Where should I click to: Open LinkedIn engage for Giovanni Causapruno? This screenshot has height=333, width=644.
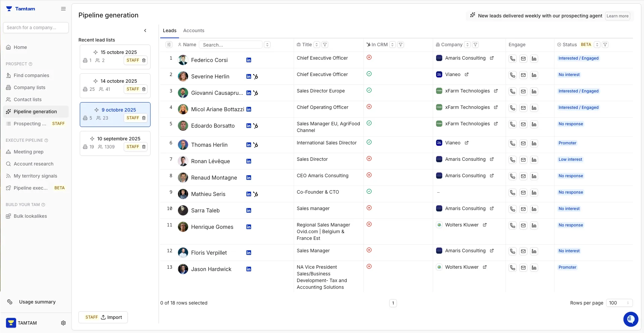534,91
